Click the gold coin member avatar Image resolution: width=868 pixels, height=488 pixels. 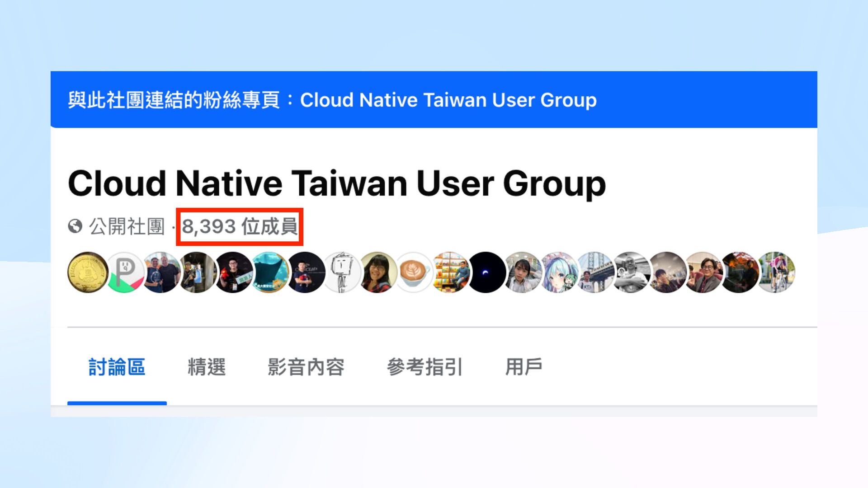(88, 272)
